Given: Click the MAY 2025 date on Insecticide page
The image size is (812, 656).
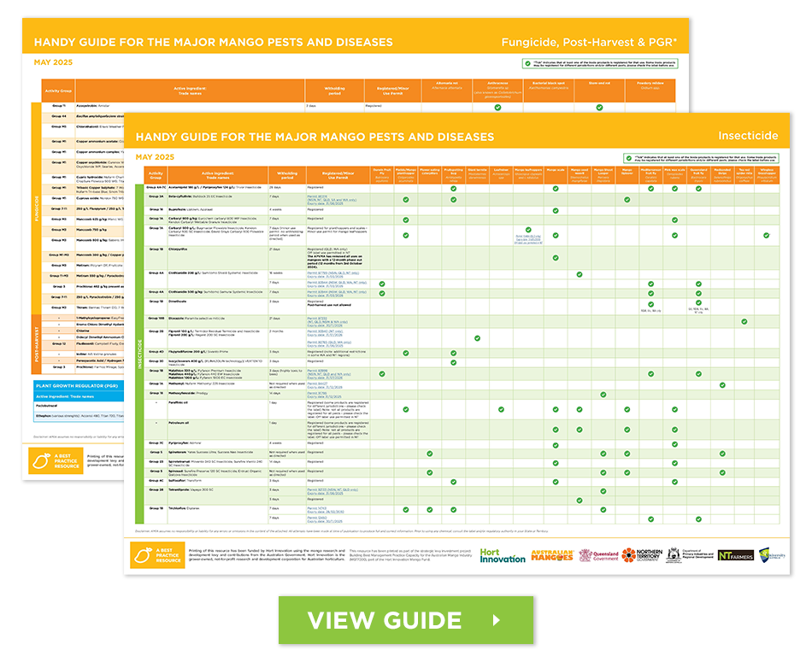Looking at the screenshot, I should coord(155,157).
